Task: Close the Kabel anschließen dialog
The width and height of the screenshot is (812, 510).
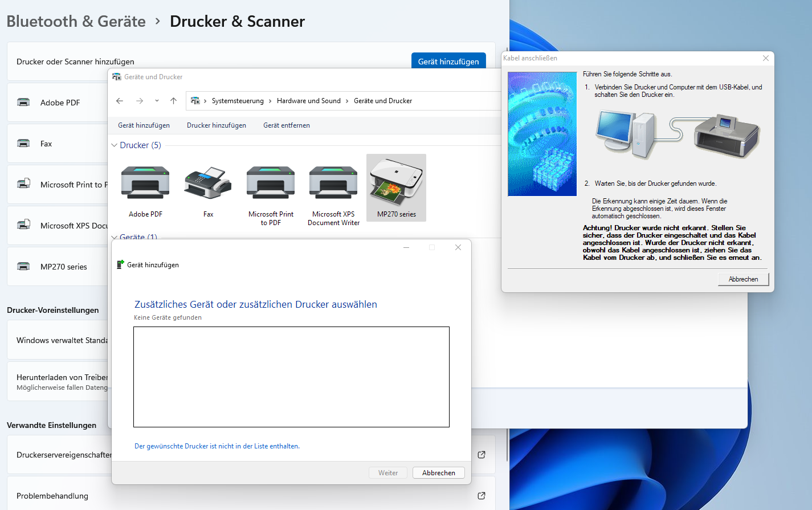Action: (x=766, y=58)
